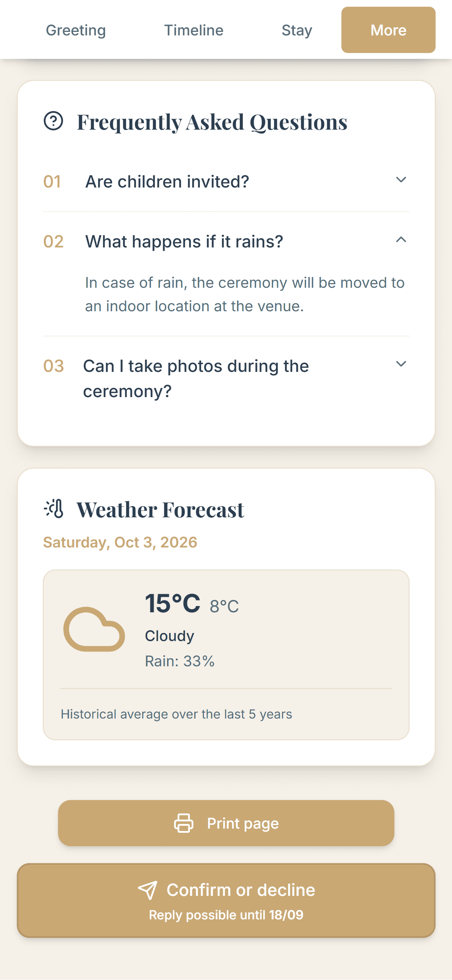The width and height of the screenshot is (452, 980).
Task: Click Can I take photos during the ceremony?
Action: 196,379
